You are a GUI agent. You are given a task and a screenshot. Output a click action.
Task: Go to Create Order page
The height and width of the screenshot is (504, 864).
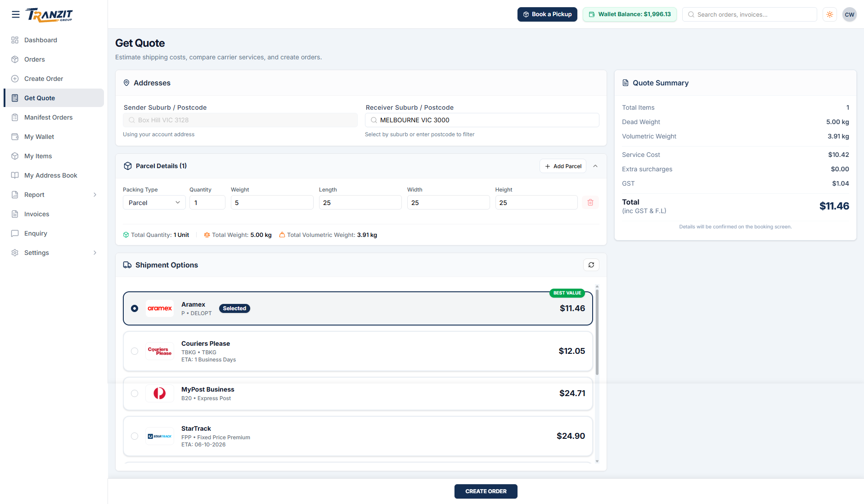tap(54, 79)
